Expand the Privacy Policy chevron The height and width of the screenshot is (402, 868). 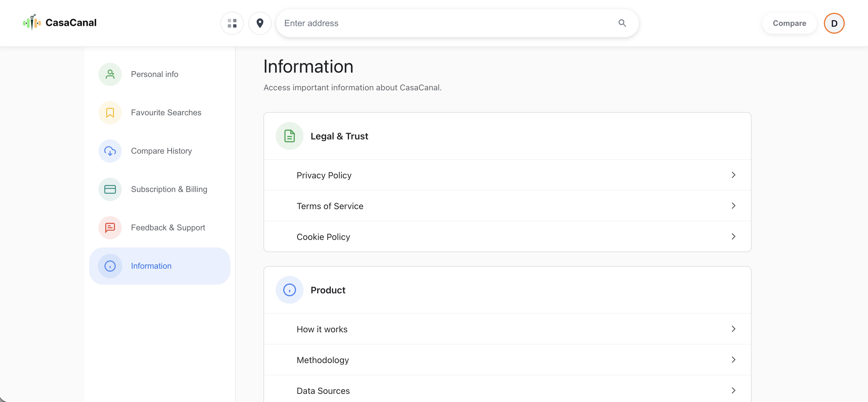pos(733,175)
